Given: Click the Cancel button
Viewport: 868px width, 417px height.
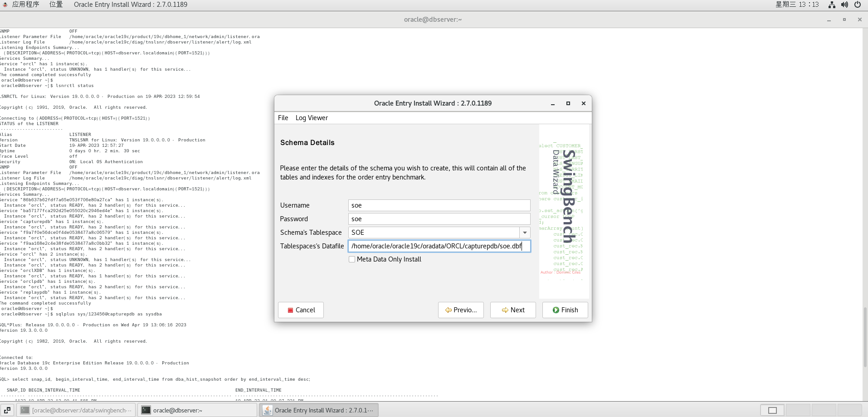Looking at the screenshot, I should 301,310.
